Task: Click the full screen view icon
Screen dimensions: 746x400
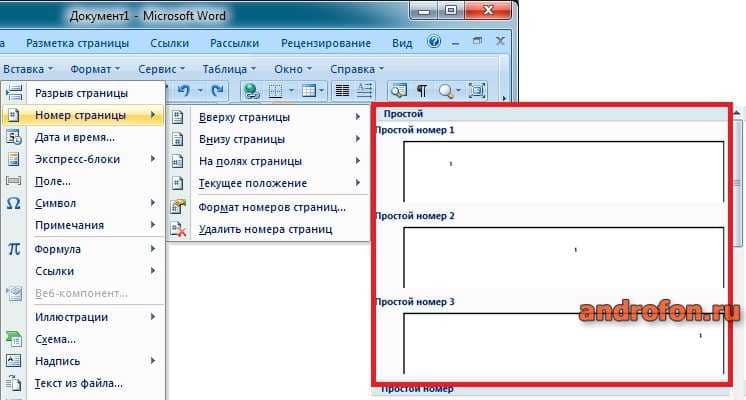Action: pos(477,90)
